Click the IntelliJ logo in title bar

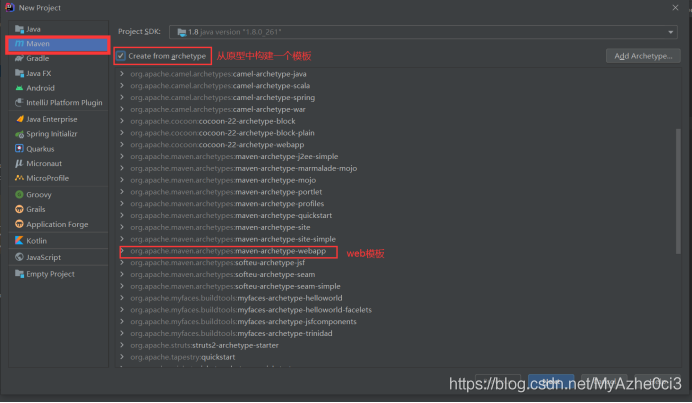coord(10,8)
